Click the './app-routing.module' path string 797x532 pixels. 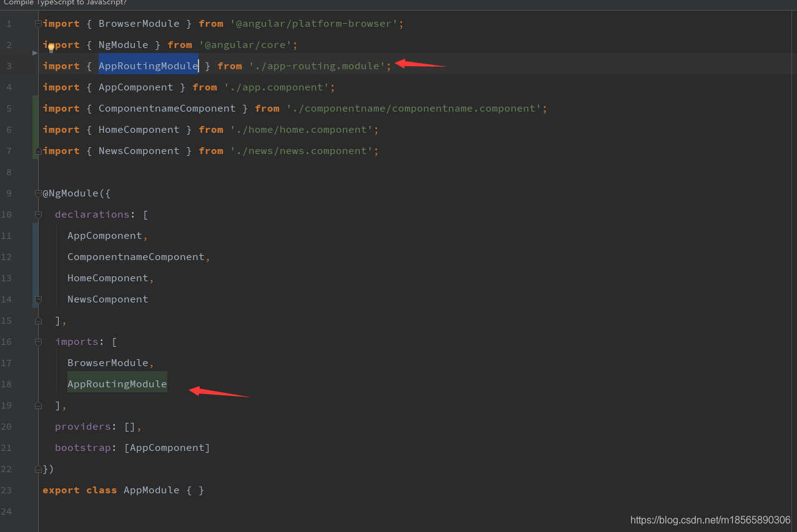click(317, 66)
